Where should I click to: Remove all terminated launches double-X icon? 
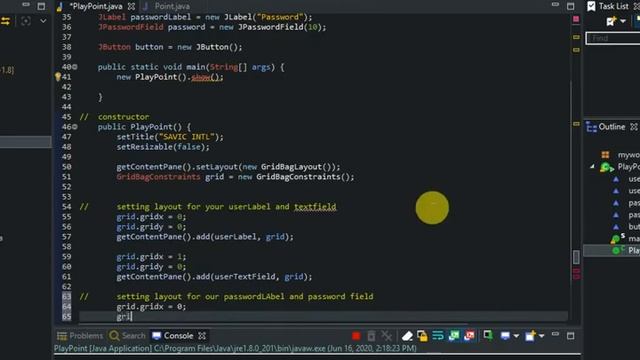[386, 336]
